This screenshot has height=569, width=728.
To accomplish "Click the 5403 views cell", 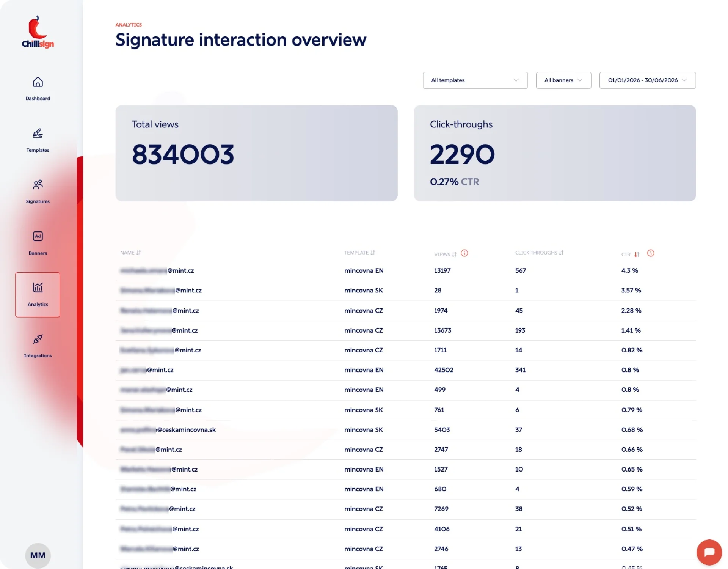I will (x=442, y=430).
